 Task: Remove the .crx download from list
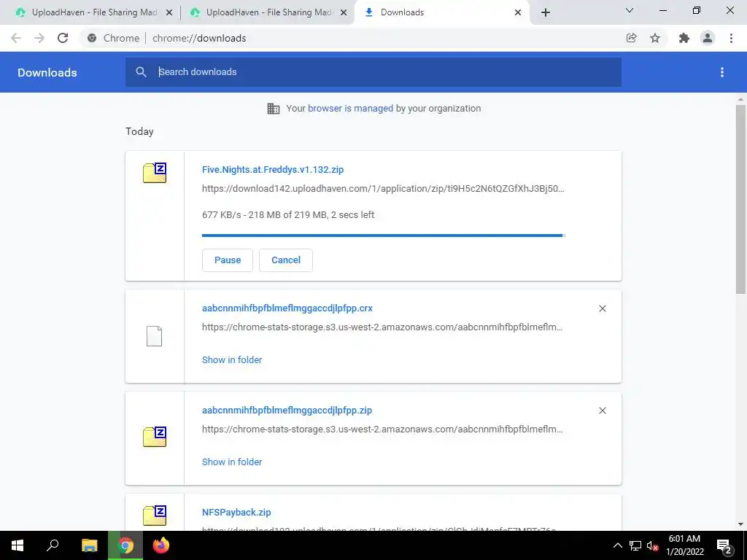pos(602,308)
